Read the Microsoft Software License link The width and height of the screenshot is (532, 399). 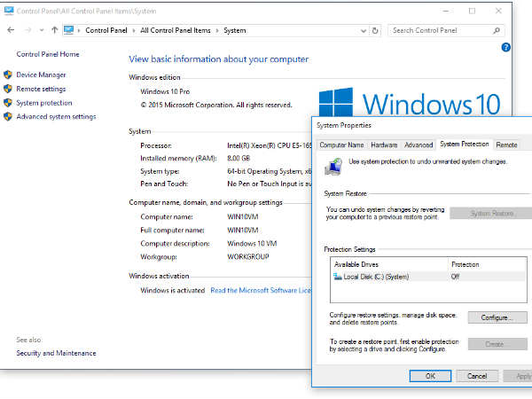[x=260, y=291]
